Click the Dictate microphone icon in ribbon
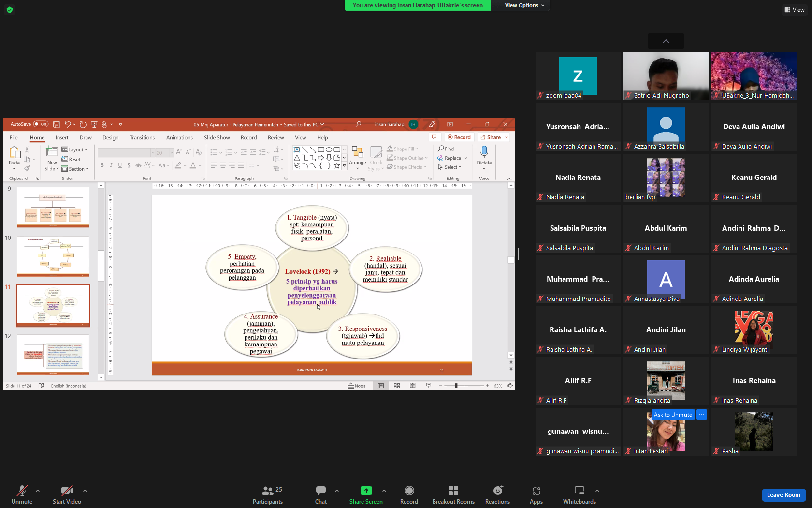The image size is (812, 508). coord(484,152)
